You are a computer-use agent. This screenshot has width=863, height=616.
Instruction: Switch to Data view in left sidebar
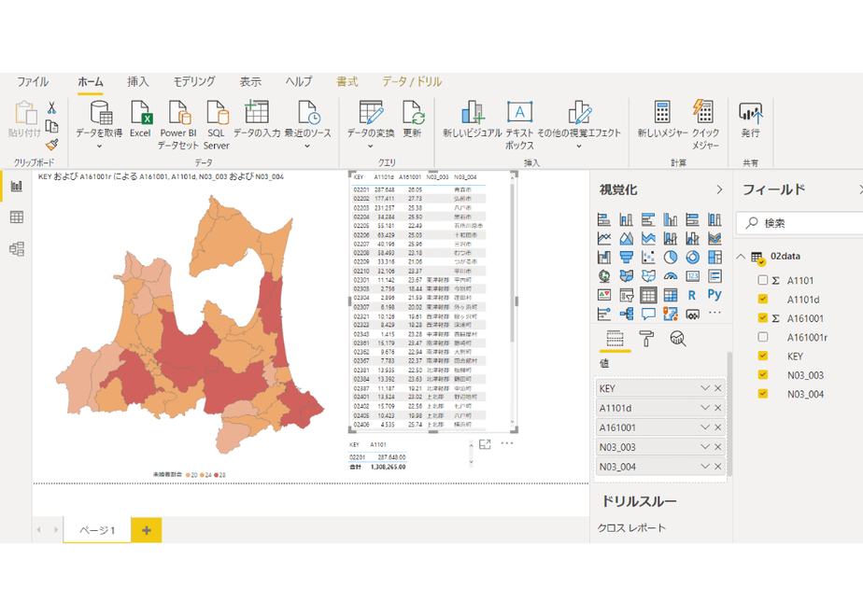coord(17,217)
